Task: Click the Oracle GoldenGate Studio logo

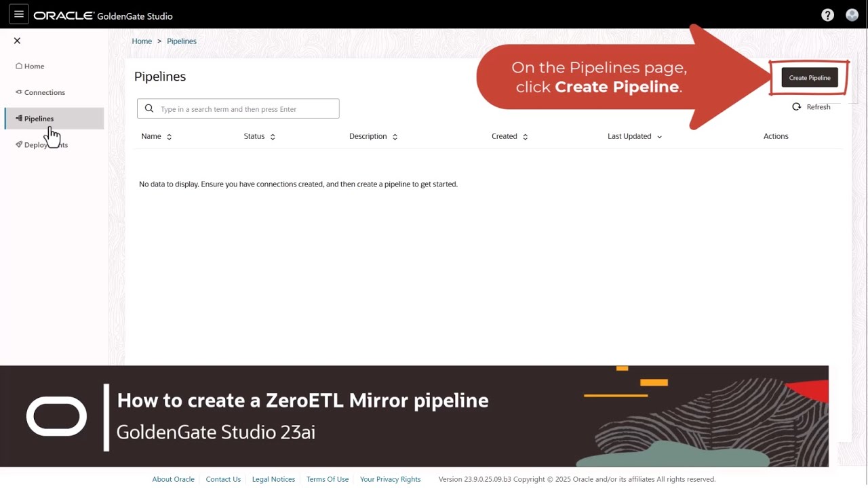Action: (103, 16)
